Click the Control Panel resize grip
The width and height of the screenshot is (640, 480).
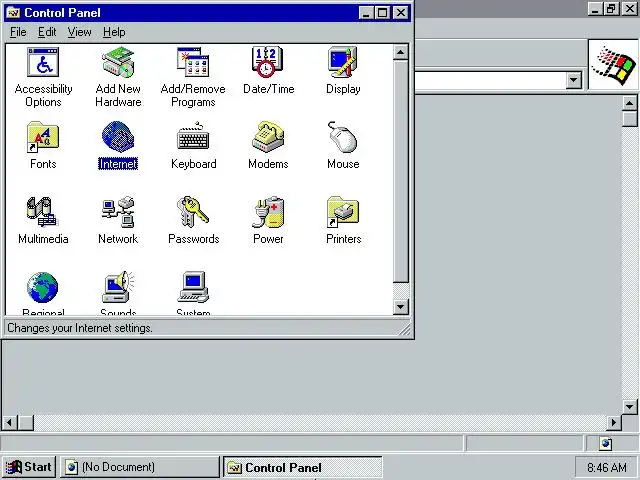tap(405, 330)
